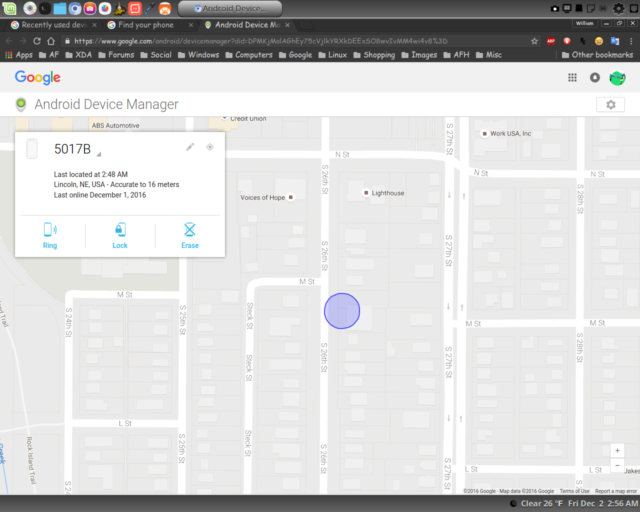Close the Find your phone tab
The width and height of the screenshot is (640, 512).
[x=191, y=25]
